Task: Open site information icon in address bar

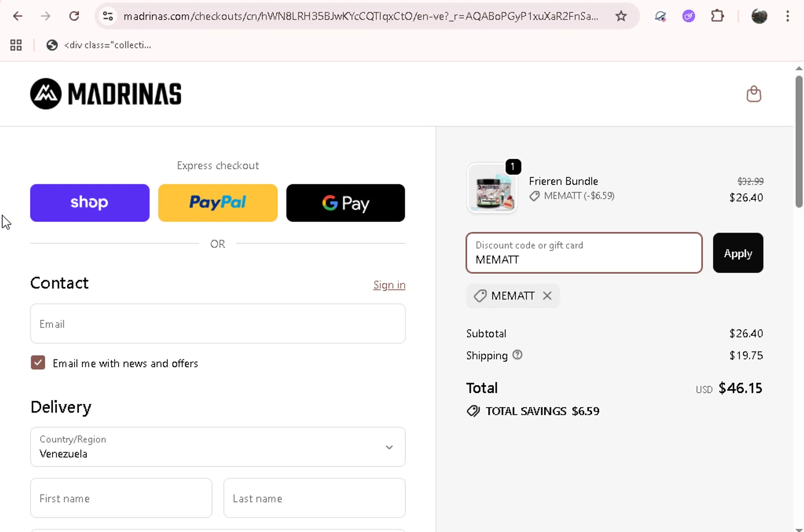Action: click(x=108, y=16)
